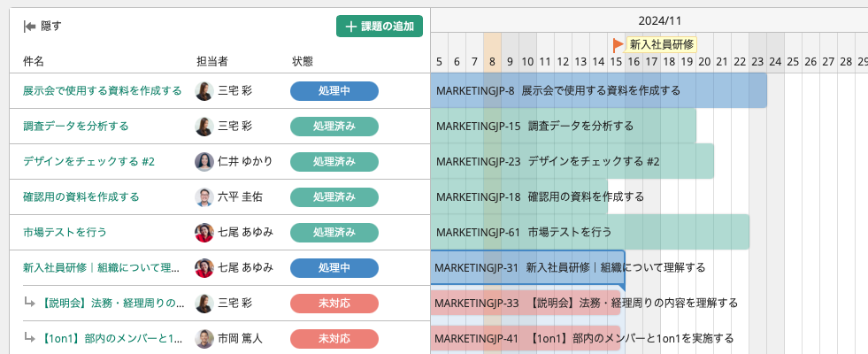The image size is (868, 354).
Task: Select the MARKETINGJP-8 Gantt bar
Action: pos(599,90)
